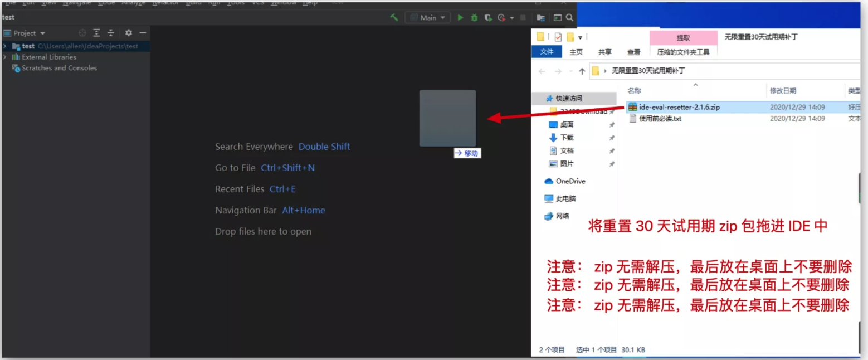Click modified date of 使用前必读.txt
This screenshot has height=360, width=868.
(x=797, y=119)
